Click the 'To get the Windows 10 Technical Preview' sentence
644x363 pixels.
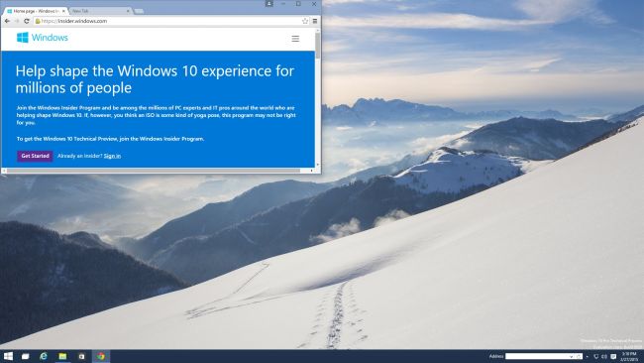click(111, 139)
